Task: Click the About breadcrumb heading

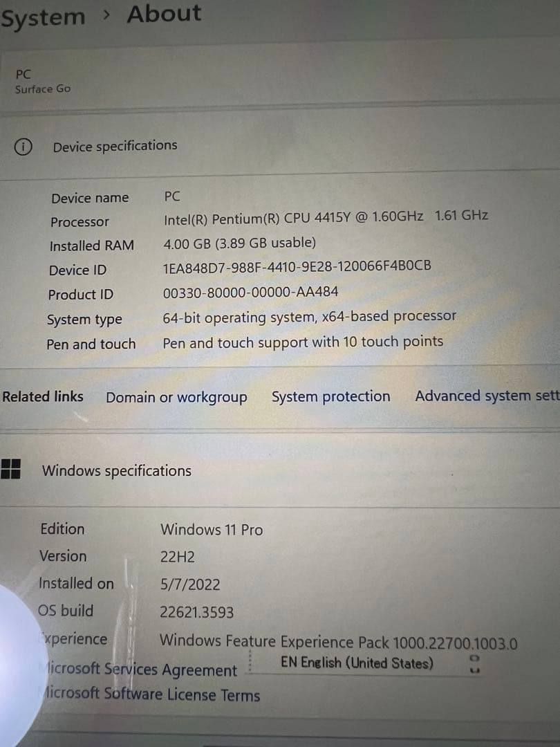Action: coord(164,14)
